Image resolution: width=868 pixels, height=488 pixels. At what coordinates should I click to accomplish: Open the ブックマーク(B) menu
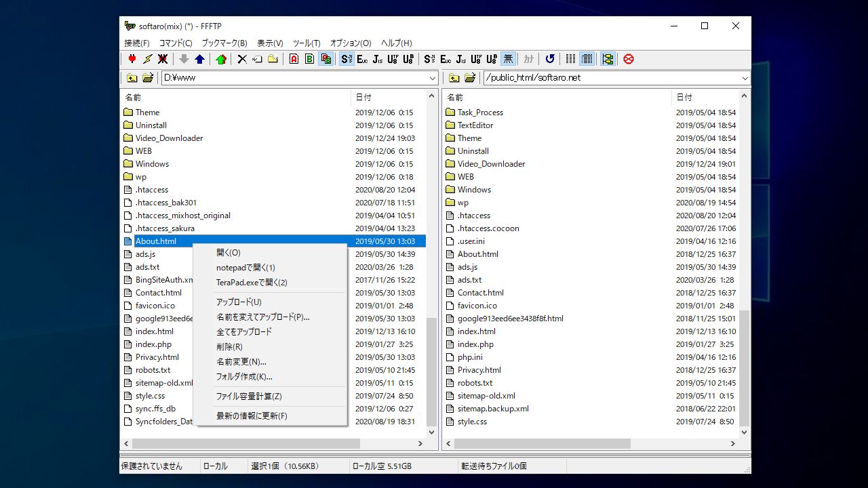pyautogui.click(x=224, y=43)
